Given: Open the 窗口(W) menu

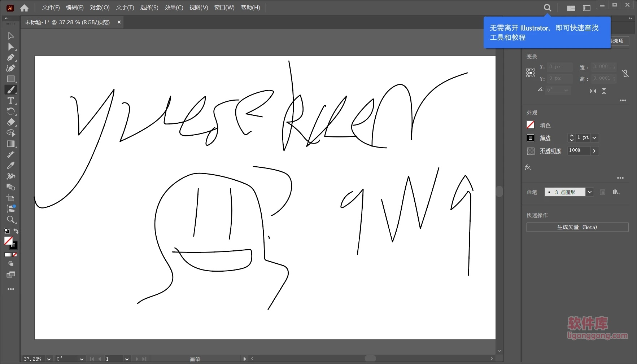Looking at the screenshot, I should [x=224, y=8].
